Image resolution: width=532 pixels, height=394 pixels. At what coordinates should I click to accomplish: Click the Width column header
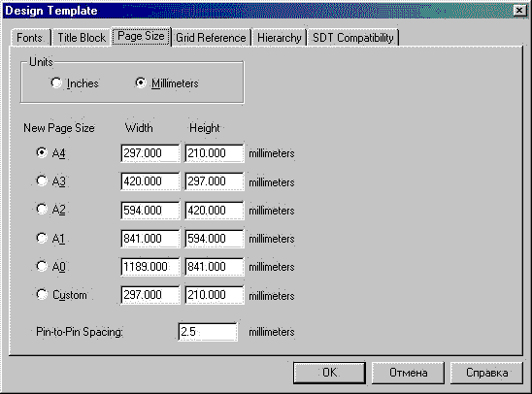pyautogui.click(x=139, y=128)
